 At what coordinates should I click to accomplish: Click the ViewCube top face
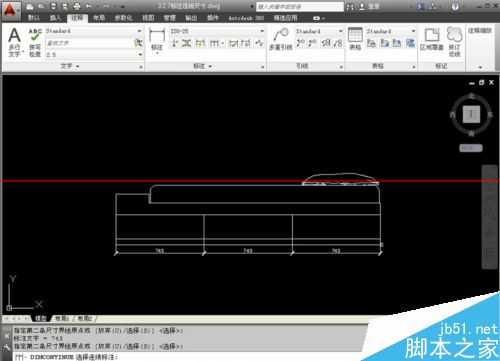coord(471,114)
